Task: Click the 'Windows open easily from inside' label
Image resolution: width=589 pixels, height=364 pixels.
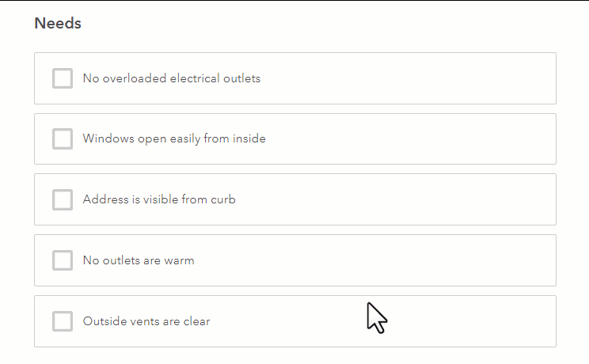Action: [x=174, y=139]
